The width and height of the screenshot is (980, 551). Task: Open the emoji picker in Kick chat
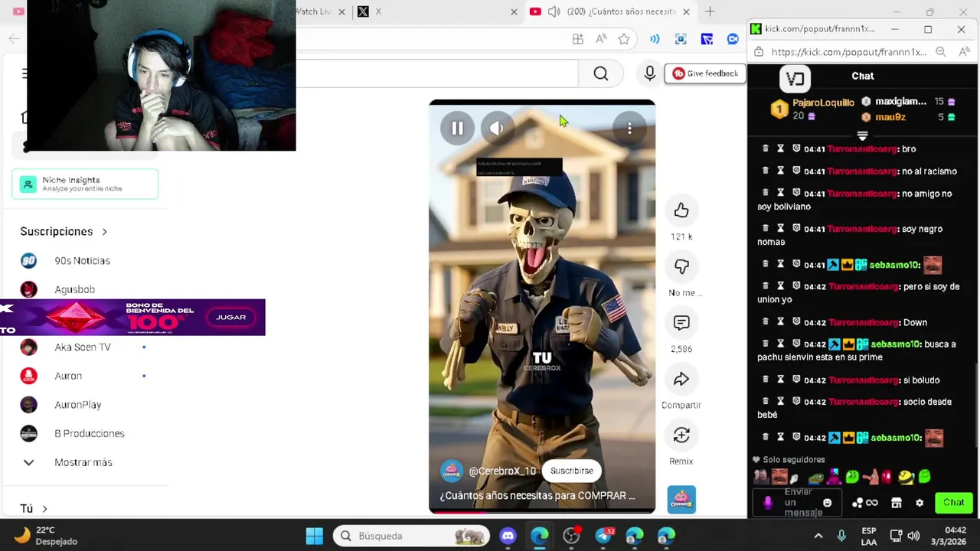pos(827,503)
